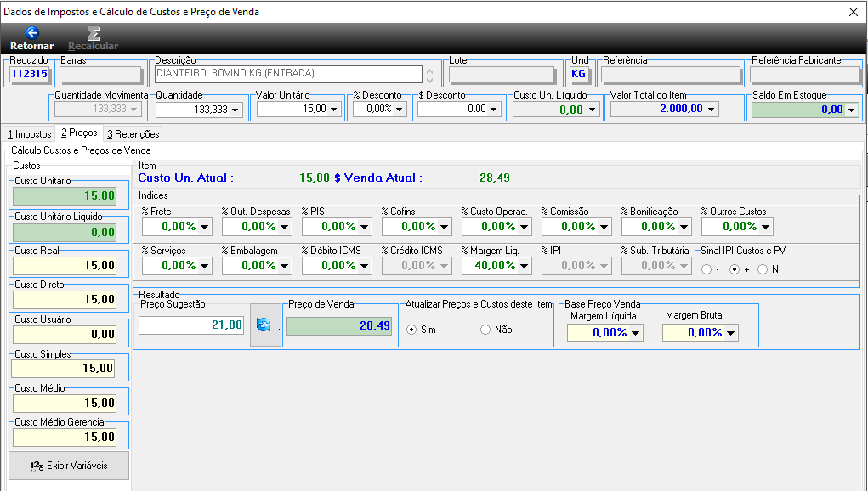Image resolution: width=868 pixels, height=491 pixels.
Task: Open the Valor Total do Item dropdown
Action: pos(711,110)
